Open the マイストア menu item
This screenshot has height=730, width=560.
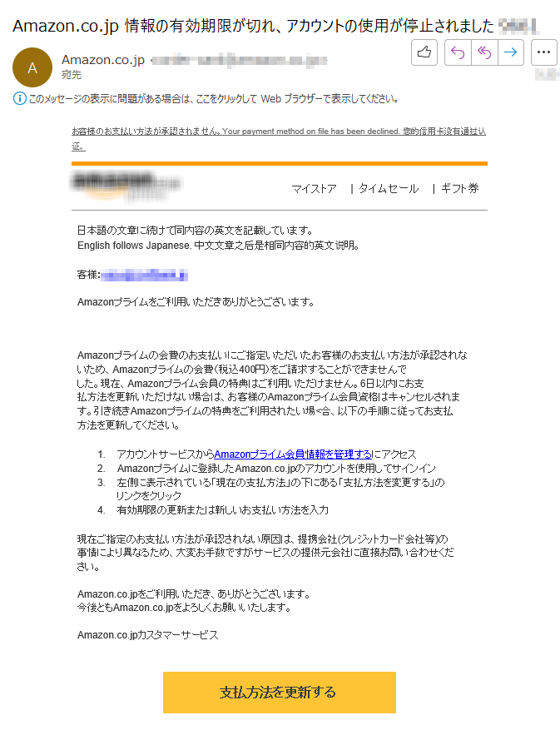click(x=314, y=189)
